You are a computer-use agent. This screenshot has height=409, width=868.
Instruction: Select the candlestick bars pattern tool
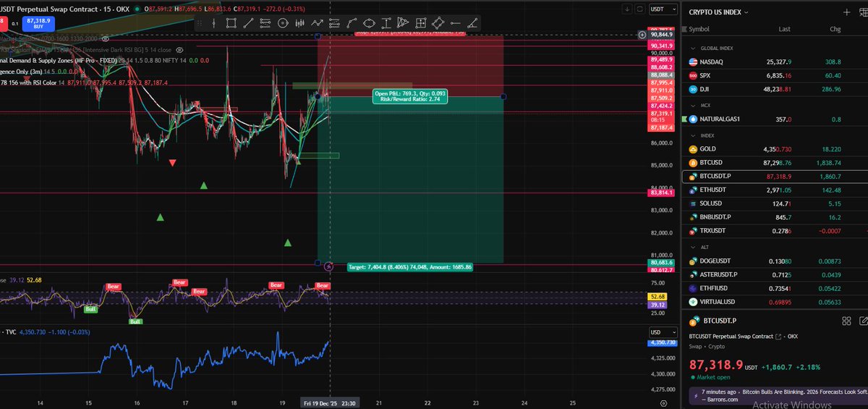(299, 22)
